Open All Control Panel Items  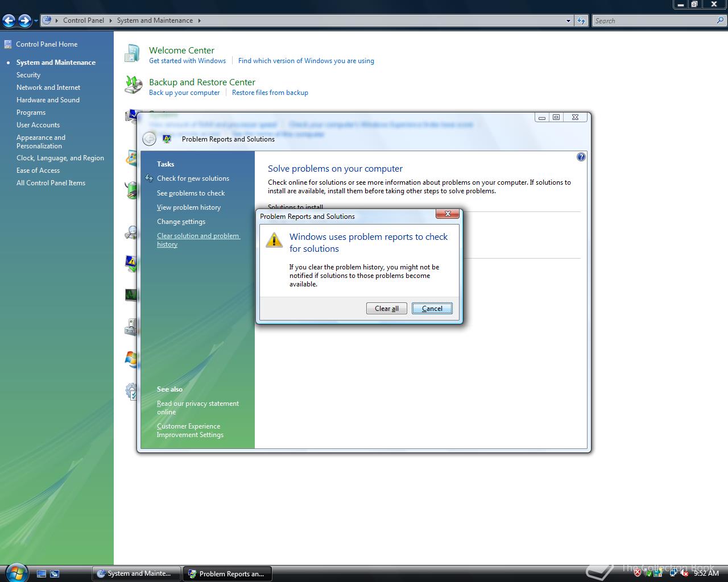(x=51, y=183)
